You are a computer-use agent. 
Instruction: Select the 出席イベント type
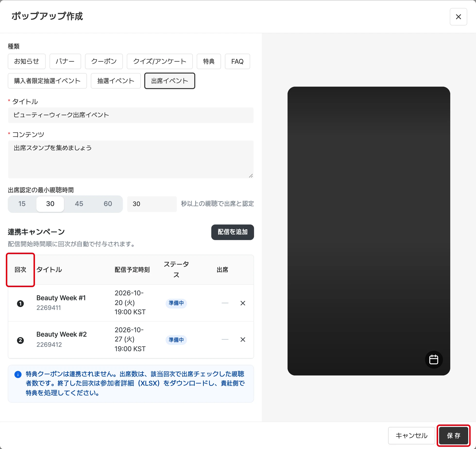(170, 81)
